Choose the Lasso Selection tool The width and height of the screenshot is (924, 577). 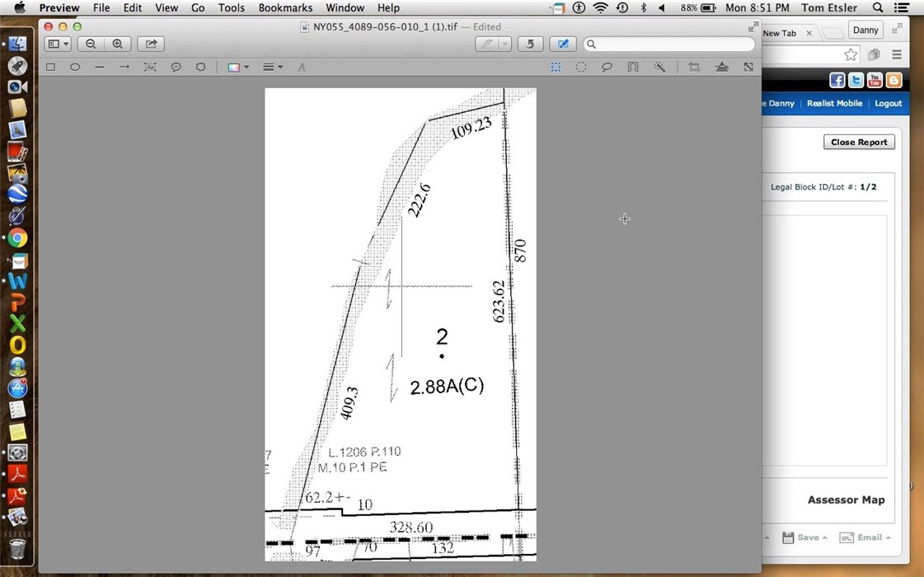(607, 67)
